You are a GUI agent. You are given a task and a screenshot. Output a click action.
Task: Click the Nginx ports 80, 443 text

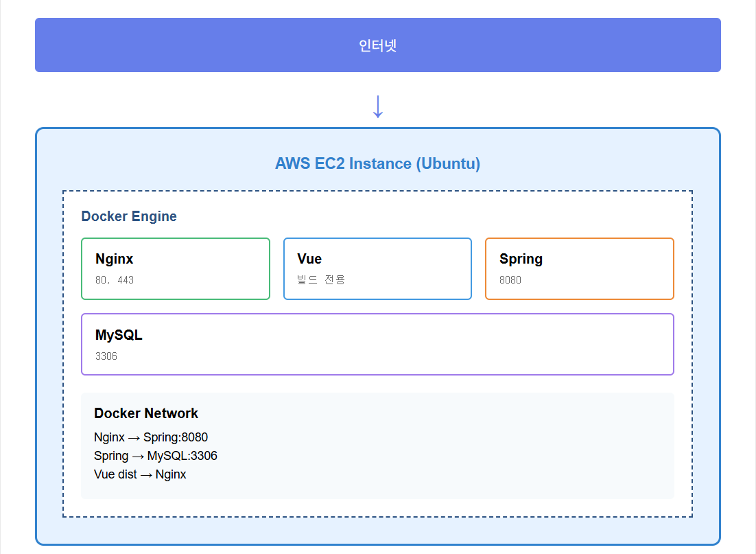point(115,280)
